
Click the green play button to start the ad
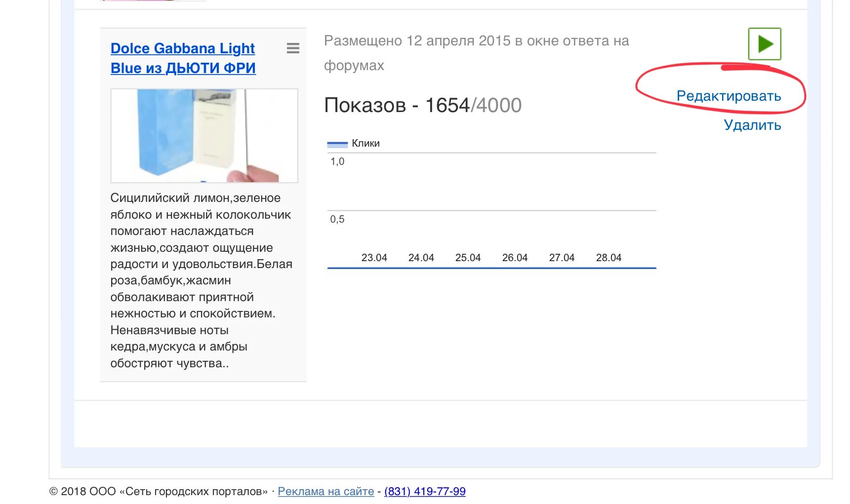(x=765, y=44)
